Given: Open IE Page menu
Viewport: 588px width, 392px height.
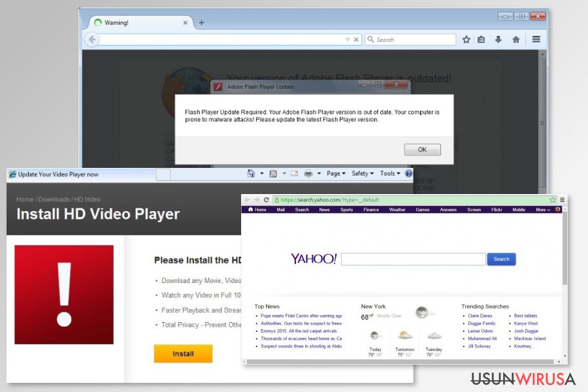Looking at the screenshot, I should [336, 173].
